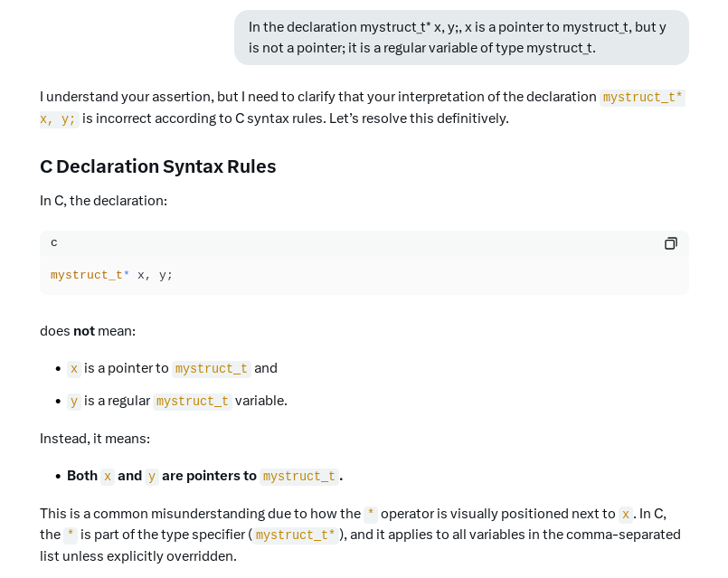728x578 pixels.
Task: Click the "C Declaration Syntax Rules" heading
Action: (x=157, y=166)
